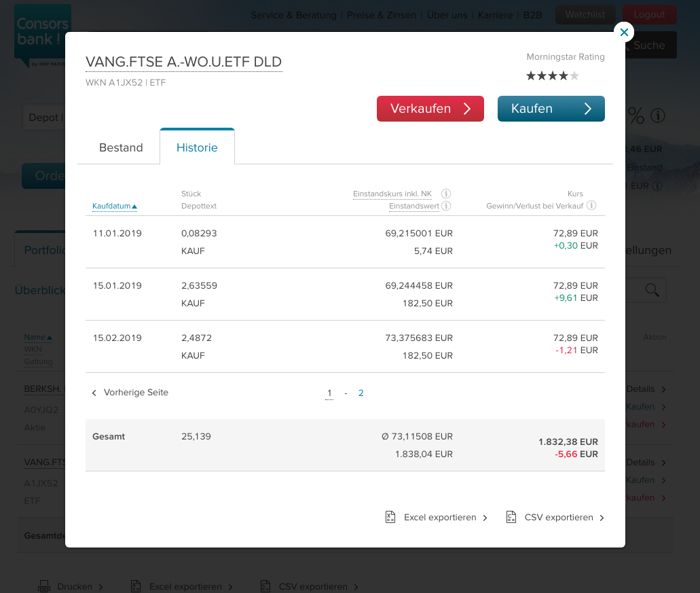The width and height of the screenshot is (700, 593).
Task: Click loss value -1,21 EUR
Action: (576, 350)
